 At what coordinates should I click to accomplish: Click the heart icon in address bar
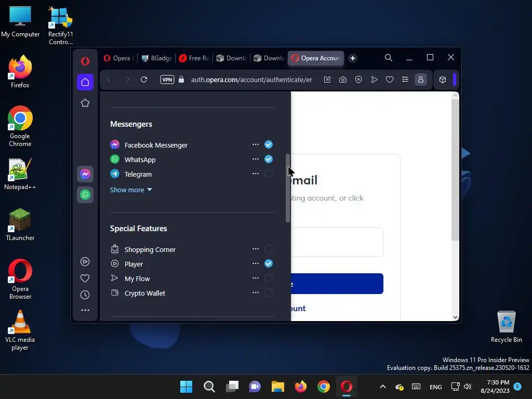coord(390,79)
